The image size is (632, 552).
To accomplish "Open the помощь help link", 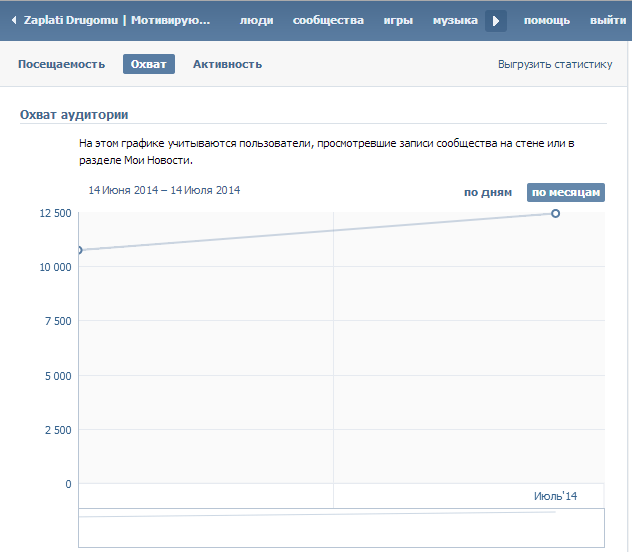I will click(548, 21).
